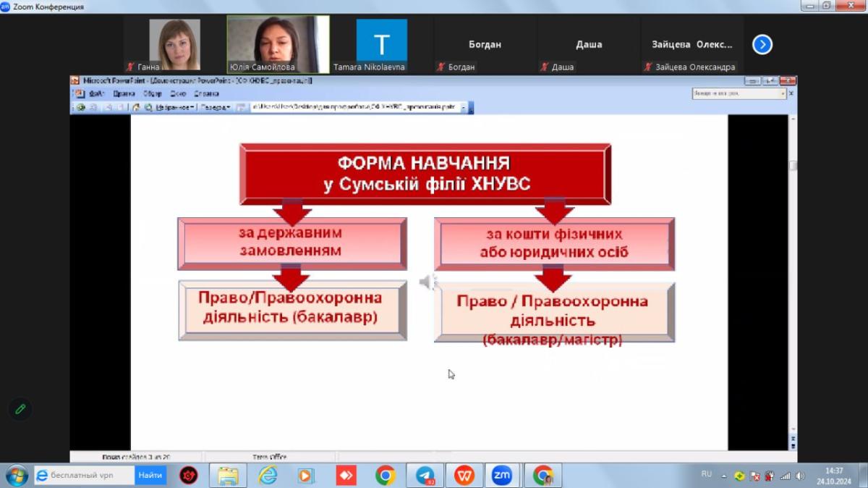Select the Богдан participant tile
Screen dimensions: 868x488
pos(485,44)
